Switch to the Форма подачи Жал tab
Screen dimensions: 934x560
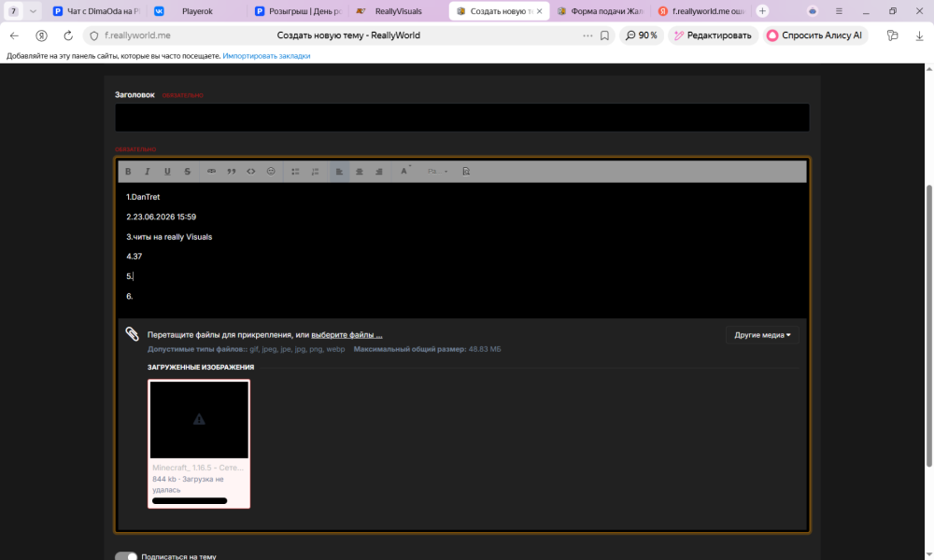pyautogui.click(x=600, y=10)
